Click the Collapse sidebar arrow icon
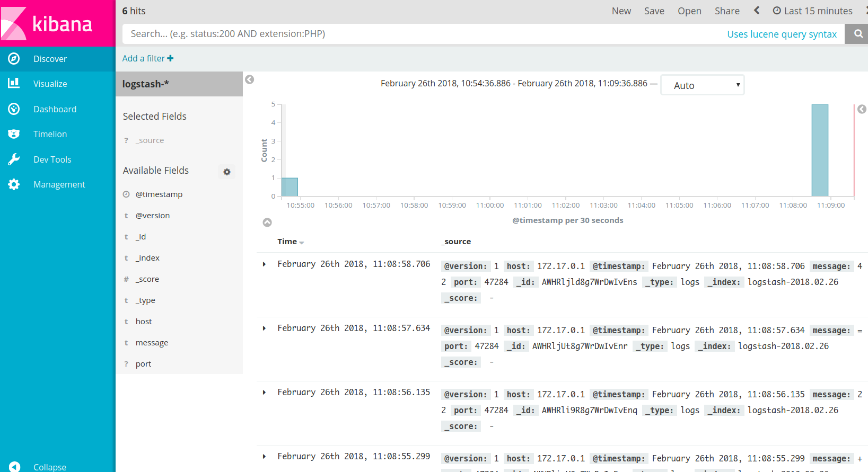 coord(14,467)
